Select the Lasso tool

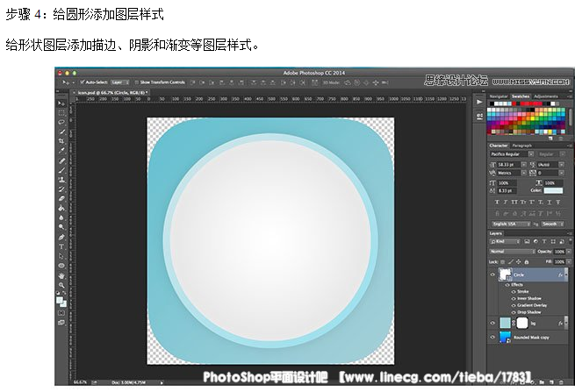(x=61, y=122)
